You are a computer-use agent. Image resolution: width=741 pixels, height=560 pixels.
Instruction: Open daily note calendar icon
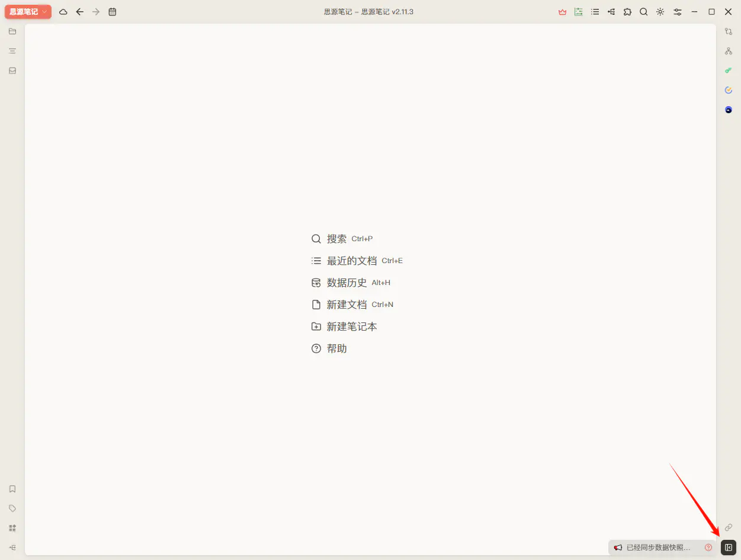[x=113, y=12]
